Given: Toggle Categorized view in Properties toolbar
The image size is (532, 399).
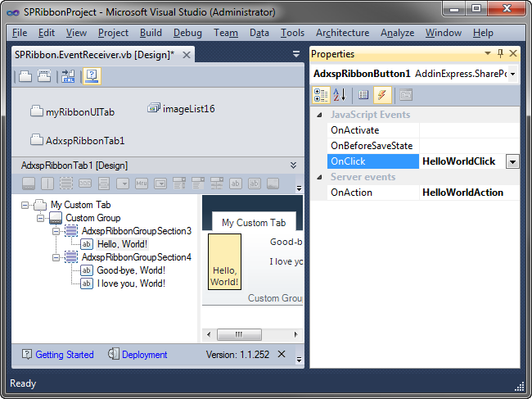Looking at the screenshot, I should coord(321,95).
